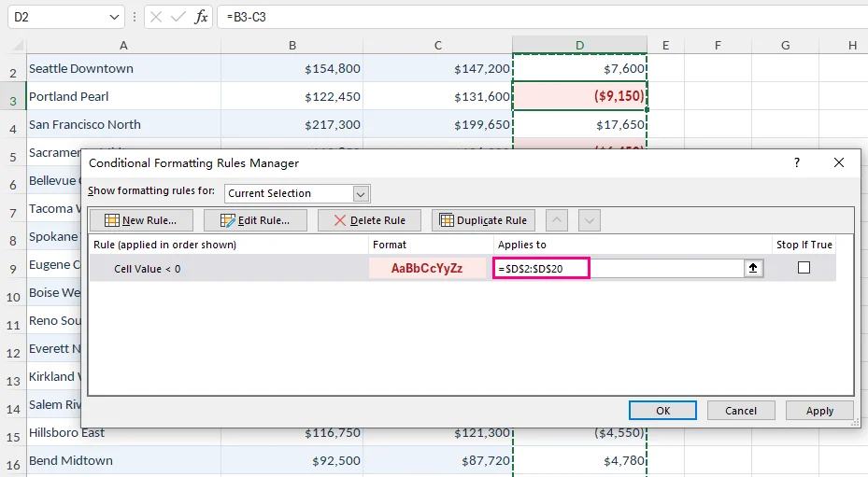Close the Conditional Formatting Rules Manager

(x=839, y=162)
